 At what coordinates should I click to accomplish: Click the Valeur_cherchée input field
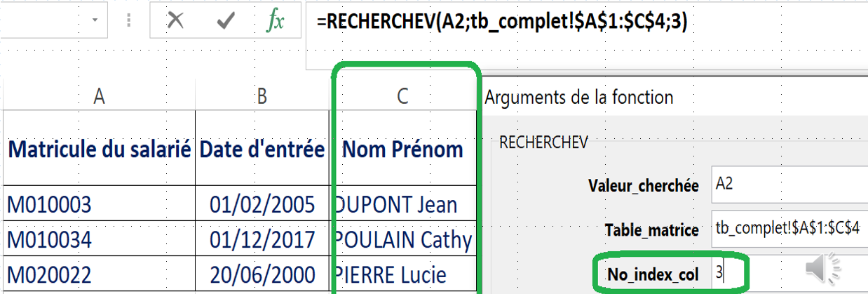point(789,185)
